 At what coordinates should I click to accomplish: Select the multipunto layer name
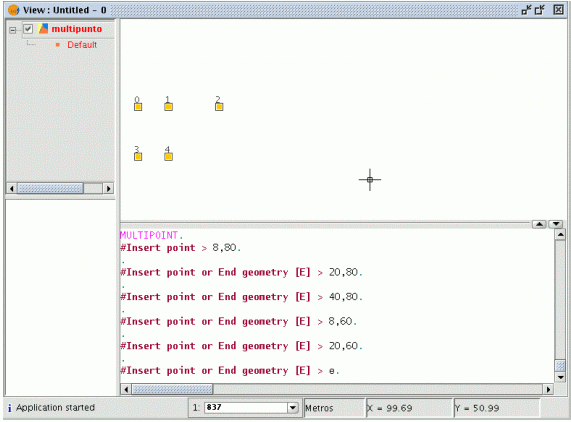tap(76, 29)
